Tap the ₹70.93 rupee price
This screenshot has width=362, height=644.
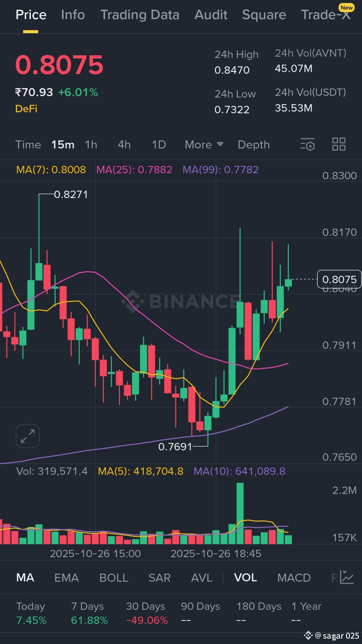coord(34,92)
